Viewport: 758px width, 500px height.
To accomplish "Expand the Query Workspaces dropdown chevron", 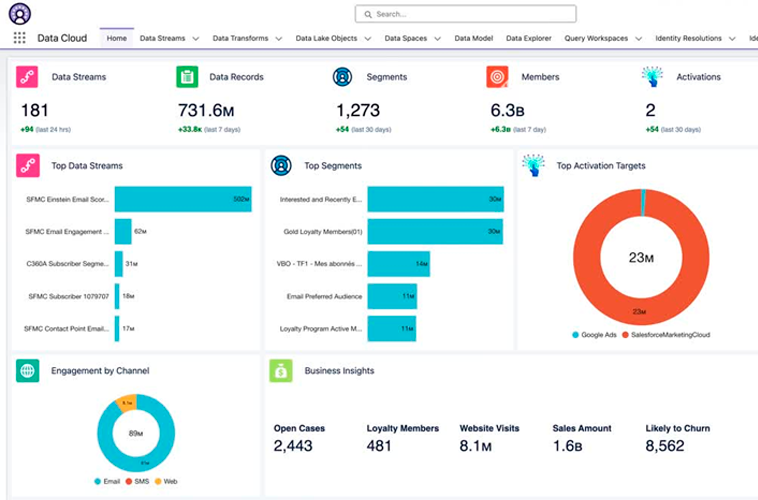I will (638, 39).
